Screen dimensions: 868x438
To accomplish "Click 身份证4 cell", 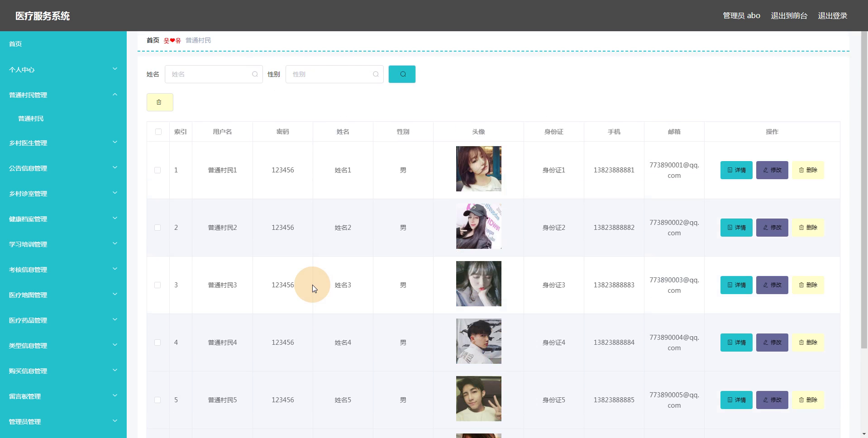I will 554,343.
